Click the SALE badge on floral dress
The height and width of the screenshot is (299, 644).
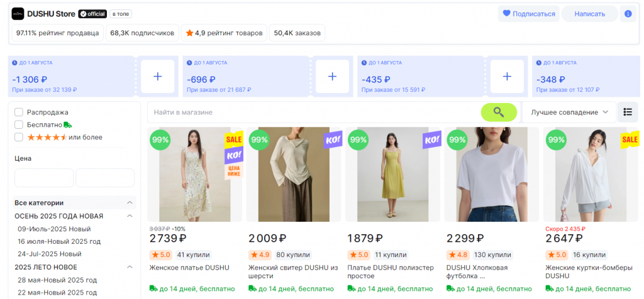click(x=234, y=139)
